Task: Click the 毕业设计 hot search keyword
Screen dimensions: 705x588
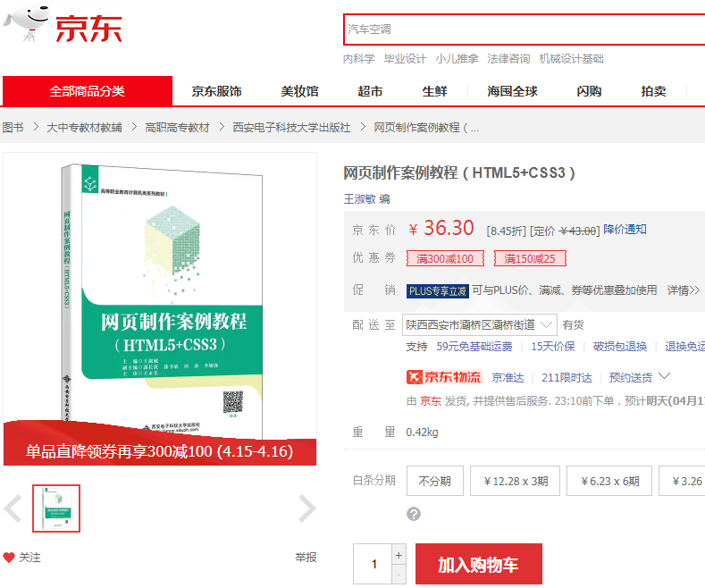Action: coord(405,58)
